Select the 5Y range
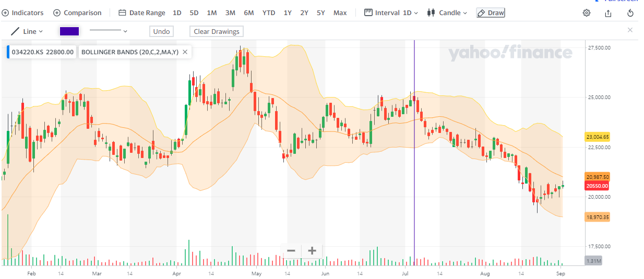This screenshot has height=279, width=644. coord(321,13)
